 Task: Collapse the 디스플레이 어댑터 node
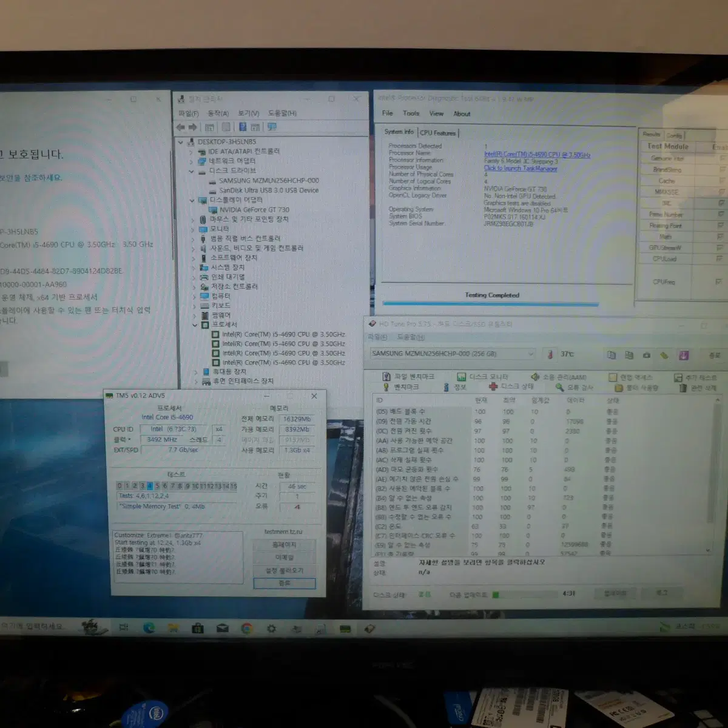pyautogui.click(x=192, y=200)
